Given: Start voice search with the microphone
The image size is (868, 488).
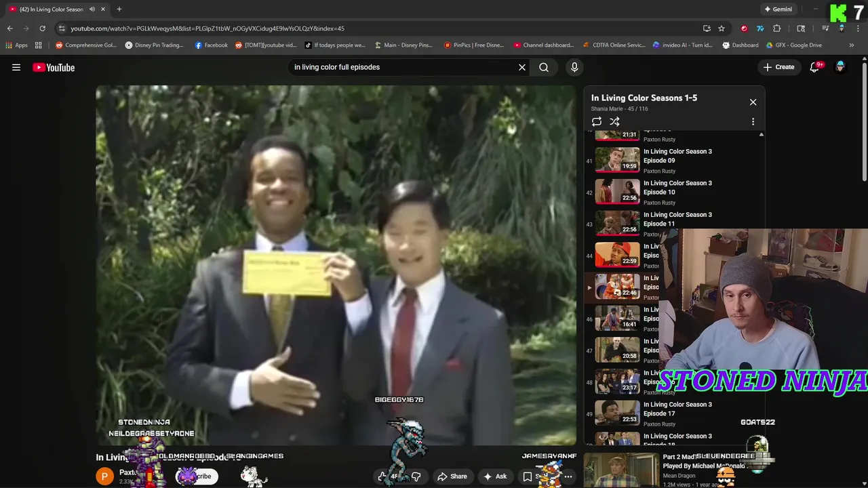Looking at the screenshot, I should coord(574,67).
